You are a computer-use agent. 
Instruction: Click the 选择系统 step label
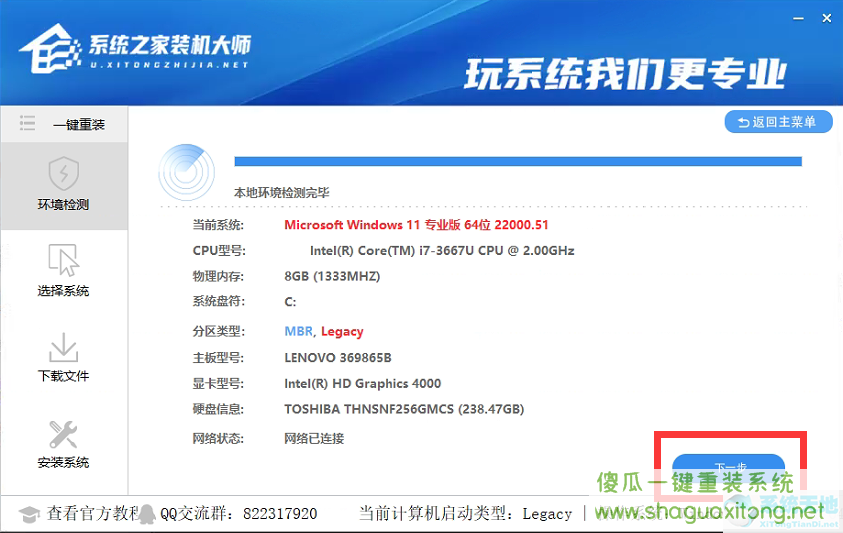pyautogui.click(x=63, y=291)
